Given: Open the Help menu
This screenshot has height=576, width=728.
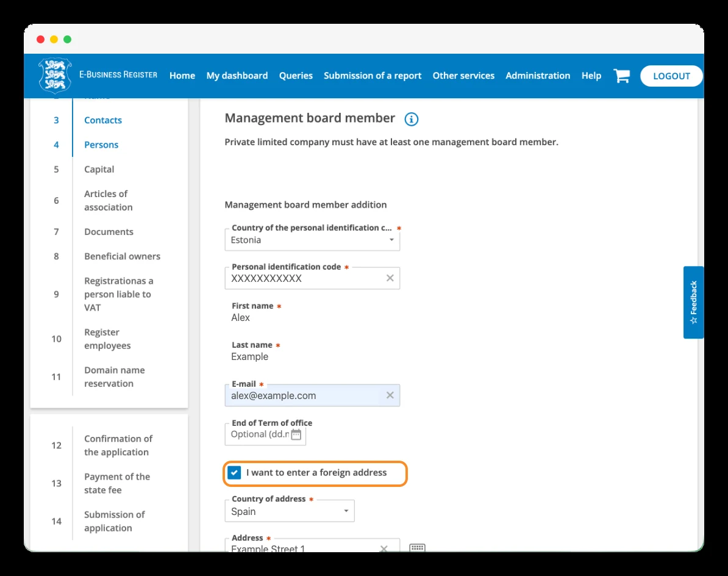Looking at the screenshot, I should pyautogui.click(x=591, y=76).
